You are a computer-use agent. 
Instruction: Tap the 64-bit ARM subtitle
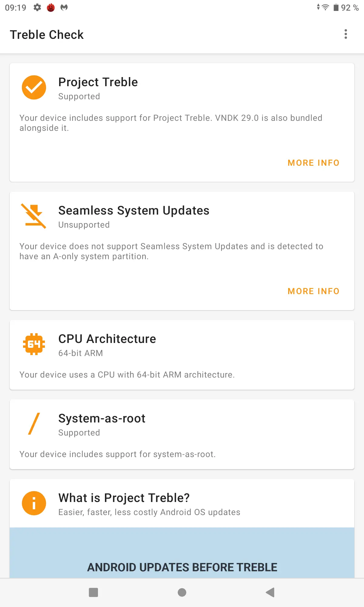click(x=81, y=353)
